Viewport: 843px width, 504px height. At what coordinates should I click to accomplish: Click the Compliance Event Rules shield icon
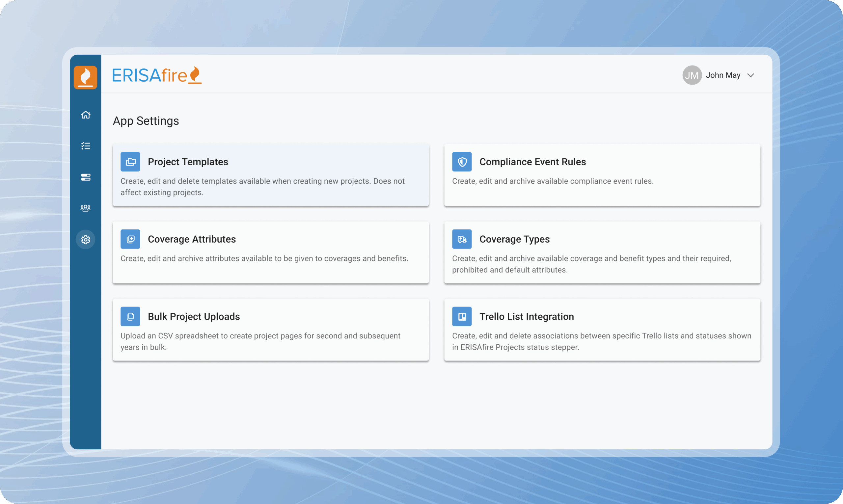tap(462, 162)
